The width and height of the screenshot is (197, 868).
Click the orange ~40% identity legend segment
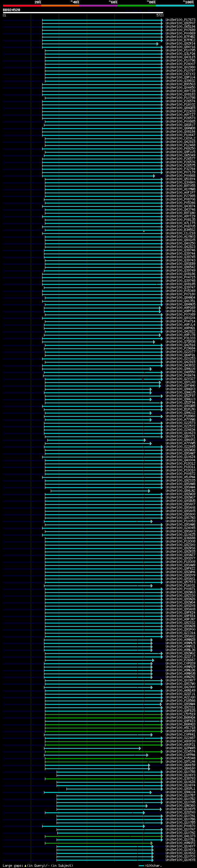(x=60, y=6)
